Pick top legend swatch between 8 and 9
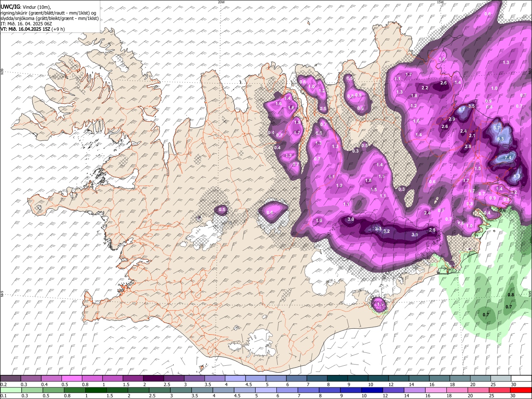This screenshot has width=532, height=399. [337, 379]
